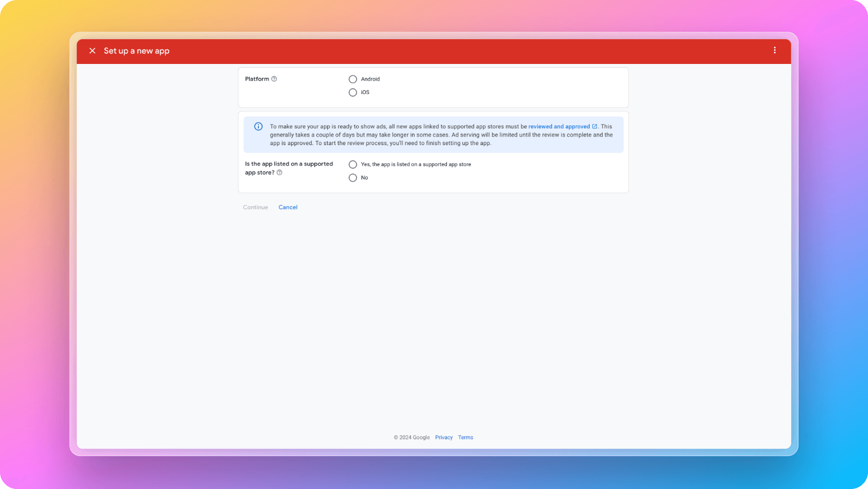Image resolution: width=868 pixels, height=489 pixels.
Task: Click the external-link icon after 'approved'
Action: [595, 127]
